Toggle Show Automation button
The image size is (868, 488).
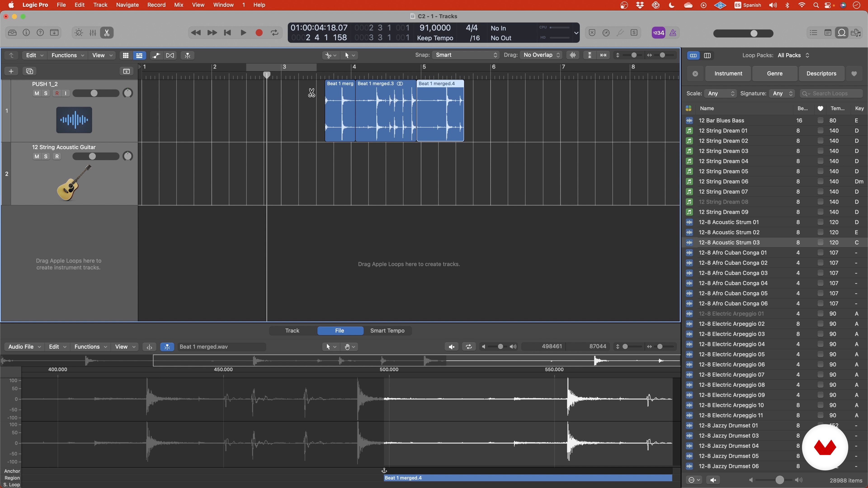(156, 55)
